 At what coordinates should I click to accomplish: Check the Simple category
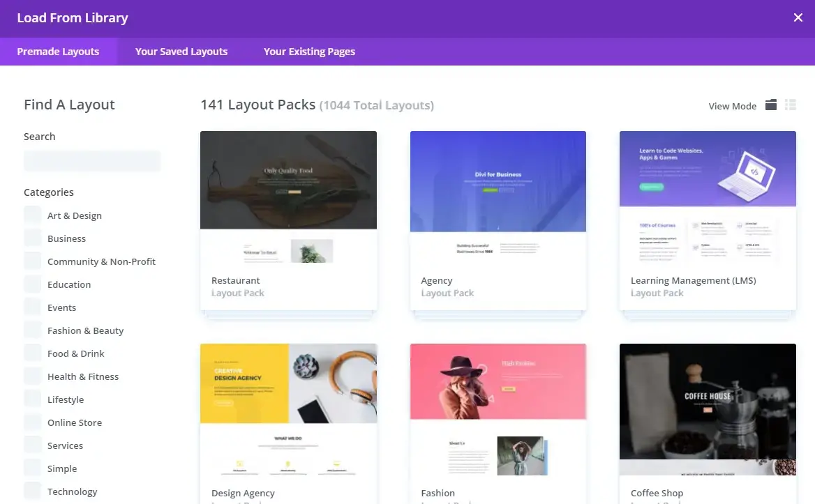[x=32, y=468]
